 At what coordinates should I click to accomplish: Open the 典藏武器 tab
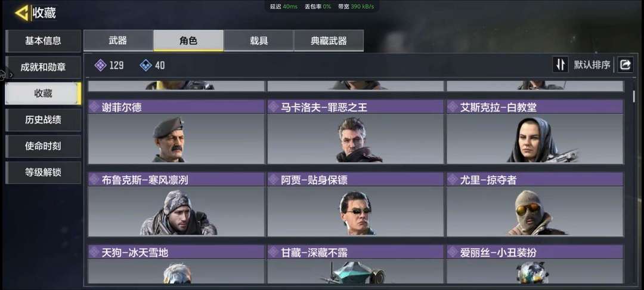[329, 40]
